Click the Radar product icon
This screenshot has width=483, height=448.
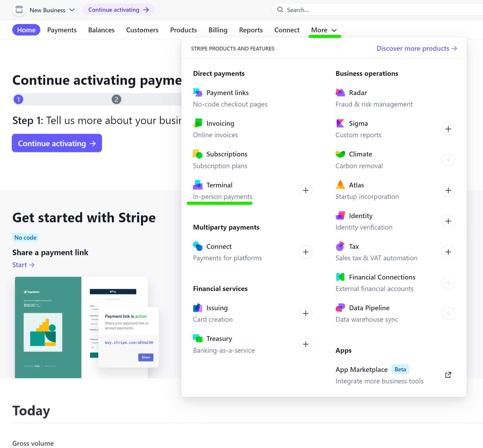[x=340, y=93]
